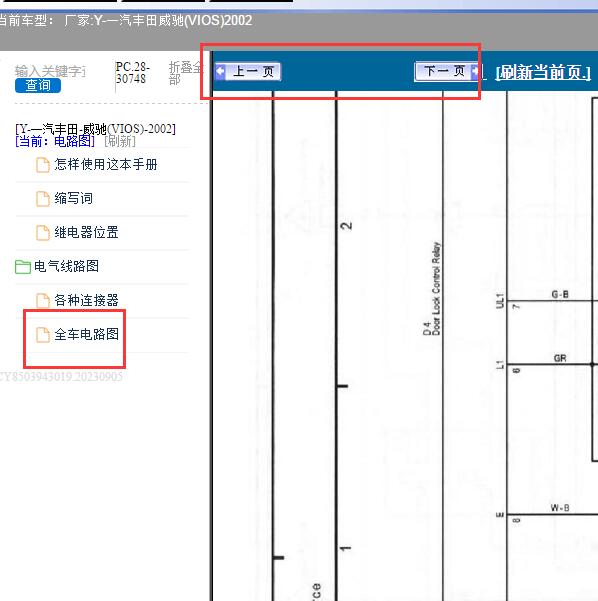Click the document icon beside 缩写词
Image resolution: width=598 pixels, height=601 pixels.
click(43, 199)
